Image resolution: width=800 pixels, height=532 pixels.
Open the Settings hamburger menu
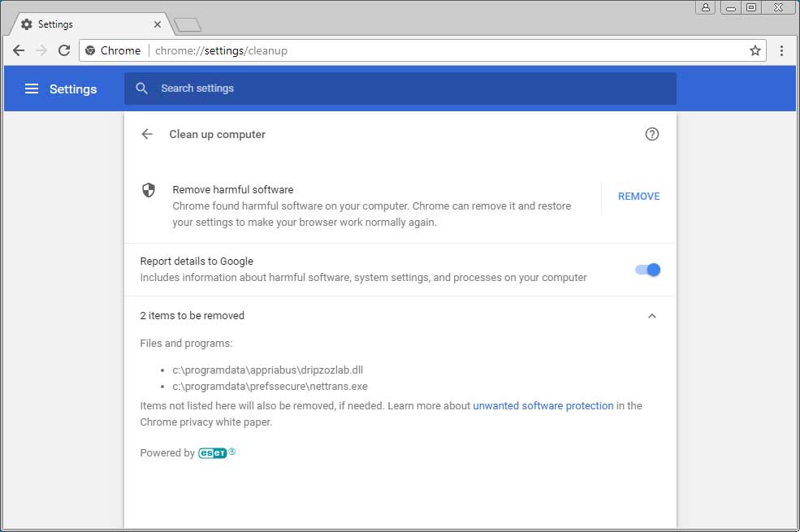tap(32, 89)
